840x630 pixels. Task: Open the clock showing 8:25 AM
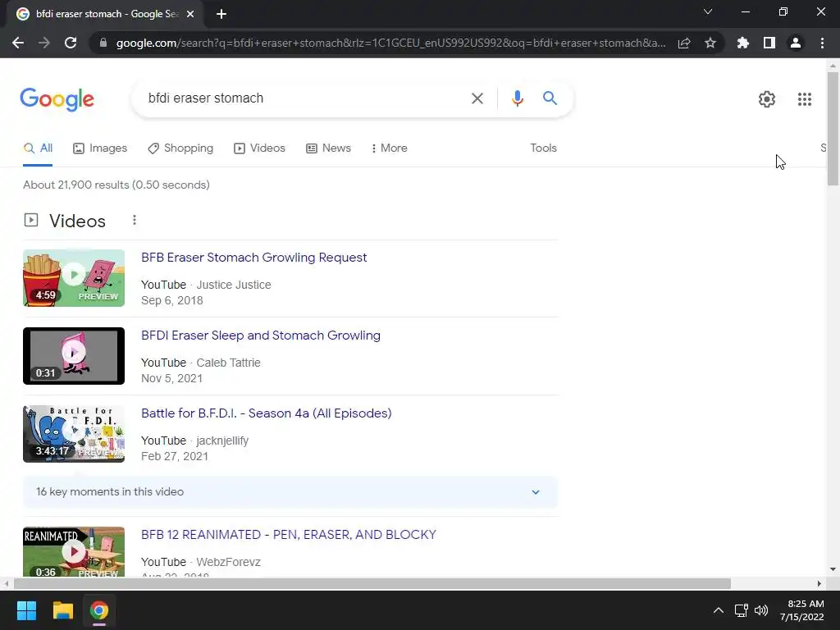(x=802, y=610)
